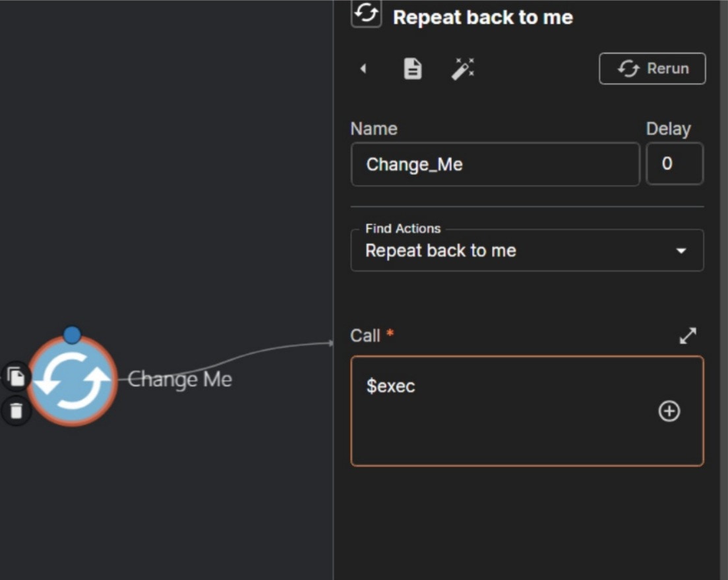The image size is (728, 580).
Task: Delete the Change Me node with trash icon
Action: coord(16,409)
